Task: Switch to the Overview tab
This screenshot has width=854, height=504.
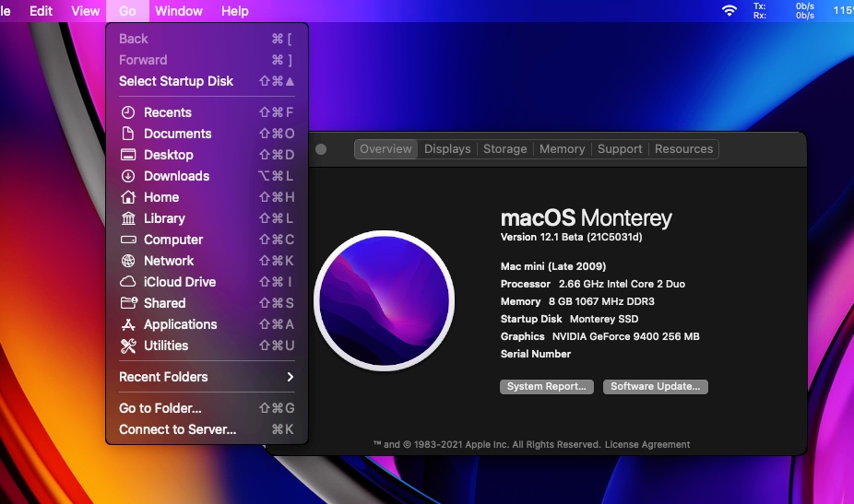Action: [385, 149]
